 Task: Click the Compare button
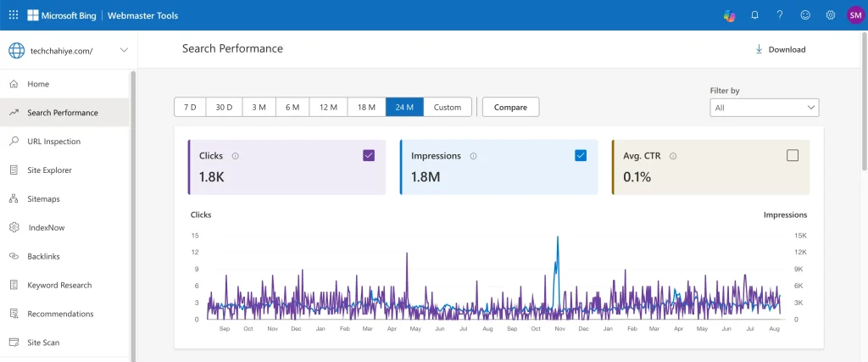tap(510, 107)
